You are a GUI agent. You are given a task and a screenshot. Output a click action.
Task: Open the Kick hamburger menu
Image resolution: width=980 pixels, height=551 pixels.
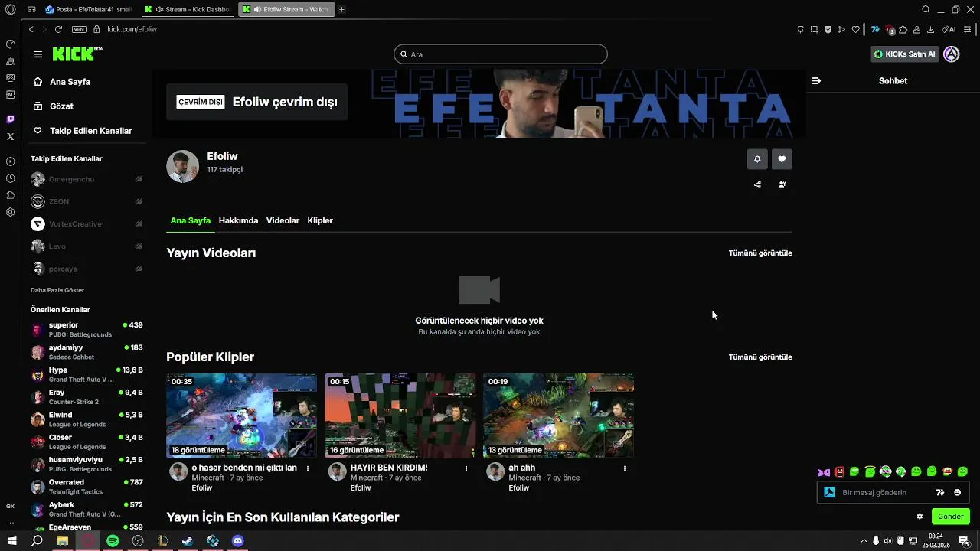(38, 54)
